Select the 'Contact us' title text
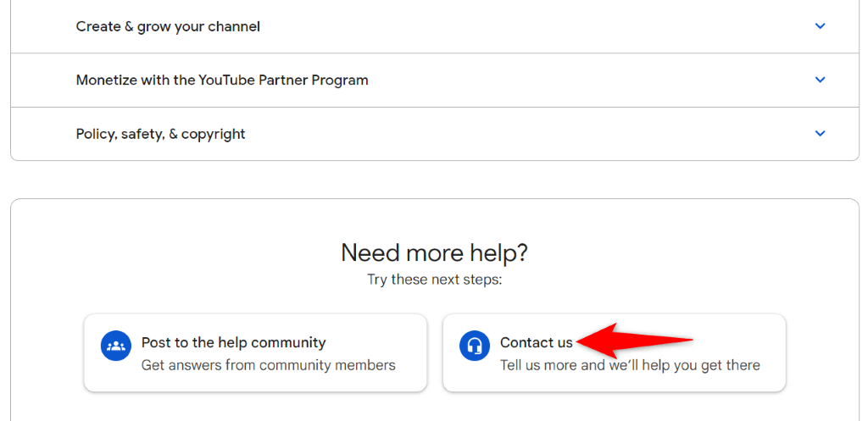This screenshot has width=868, height=421. click(x=537, y=343)
